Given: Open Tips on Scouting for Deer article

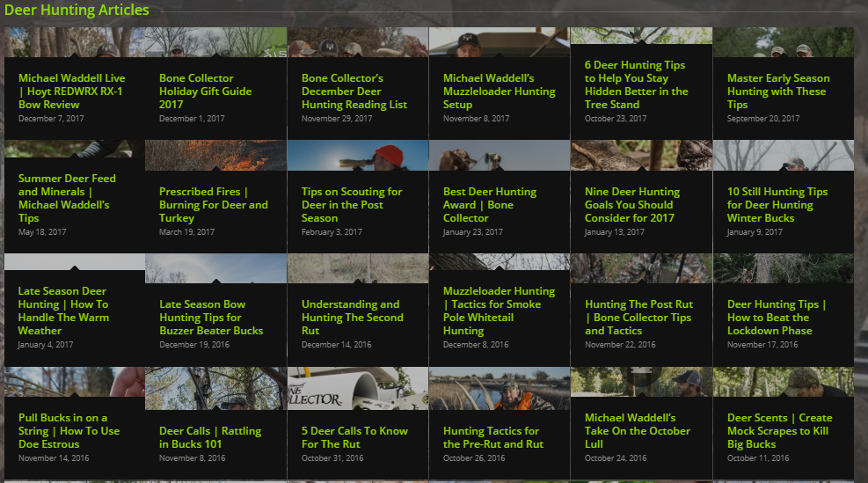Looking at the screenshot, I should (352, 205).
